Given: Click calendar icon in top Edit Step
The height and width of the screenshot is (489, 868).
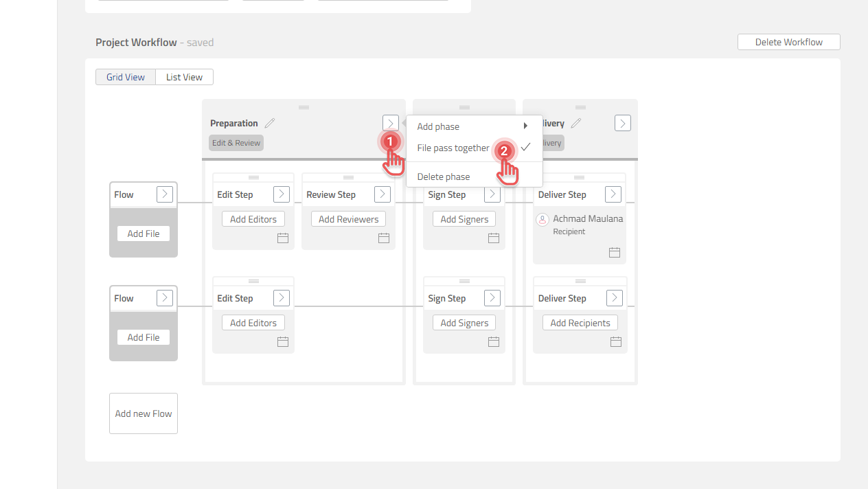Looking at the screenshot, I should 282,238.
